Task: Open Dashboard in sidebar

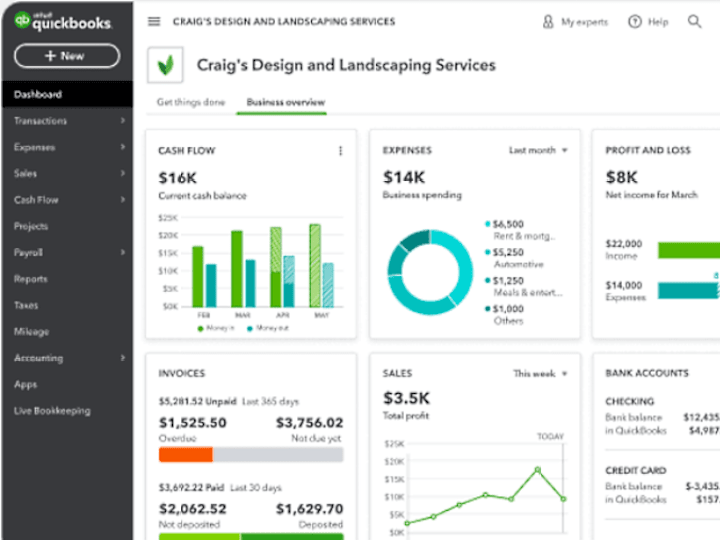Action: (x=68, y=94)
